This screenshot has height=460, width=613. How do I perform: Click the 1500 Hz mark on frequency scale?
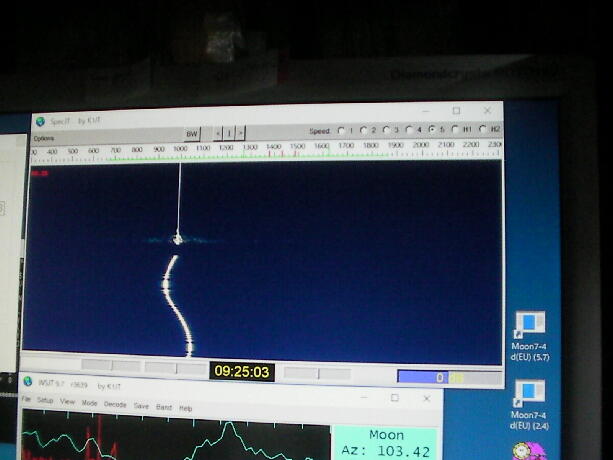click(x=297, y=149)
